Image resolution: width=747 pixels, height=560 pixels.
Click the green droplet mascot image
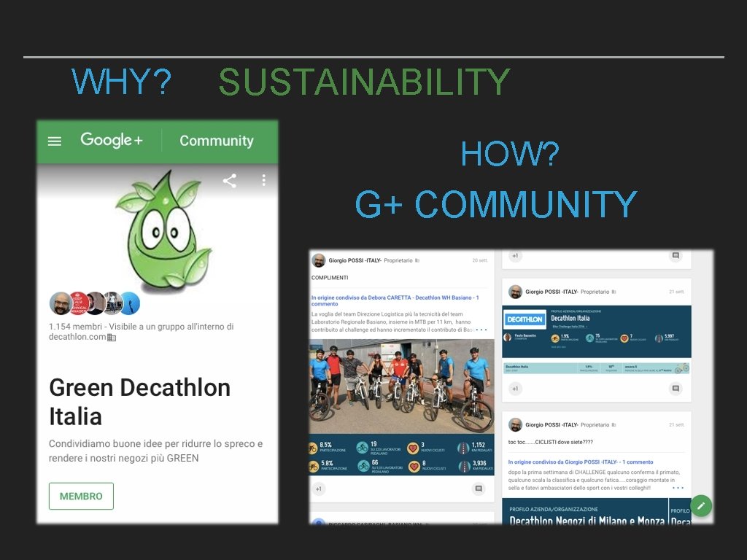point(164,230)
